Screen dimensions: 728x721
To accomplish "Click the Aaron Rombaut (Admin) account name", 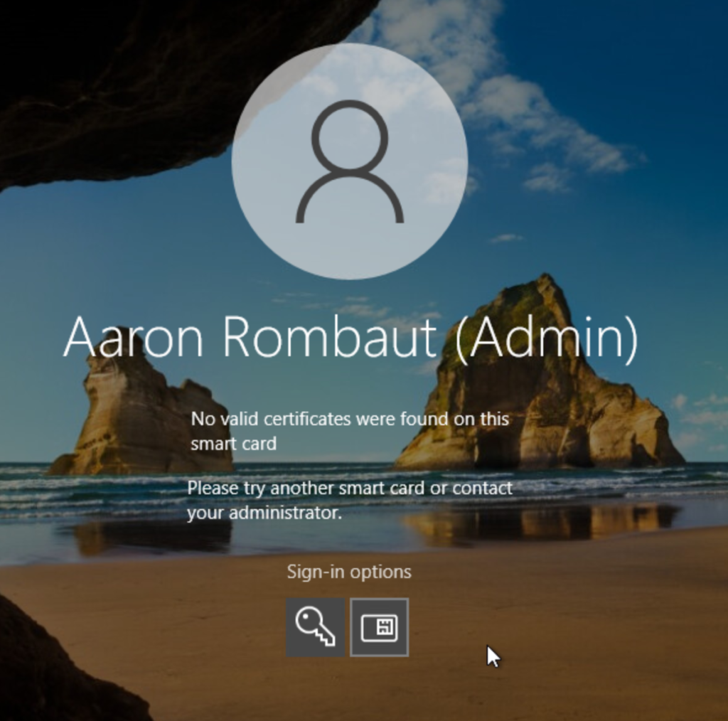I will point(350,337).
